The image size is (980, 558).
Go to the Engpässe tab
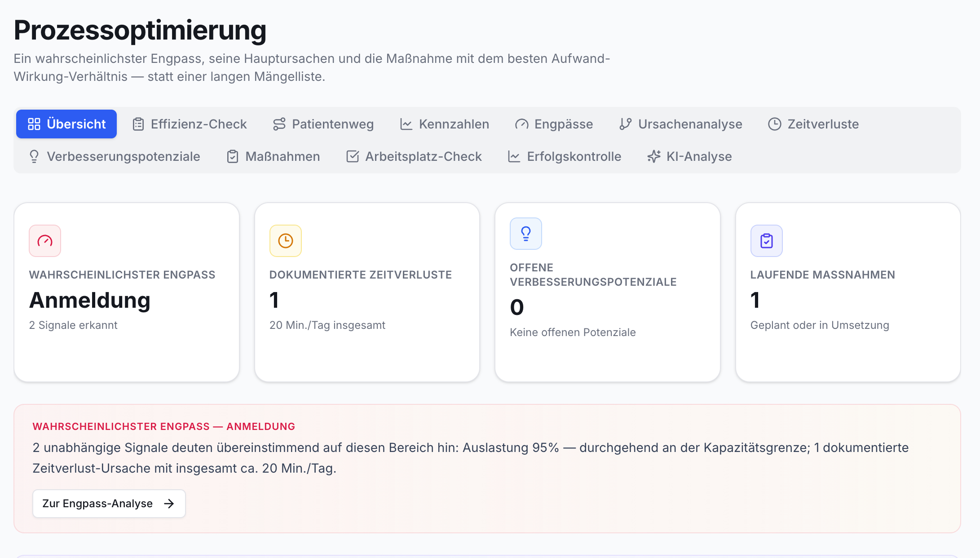(554, 124)
